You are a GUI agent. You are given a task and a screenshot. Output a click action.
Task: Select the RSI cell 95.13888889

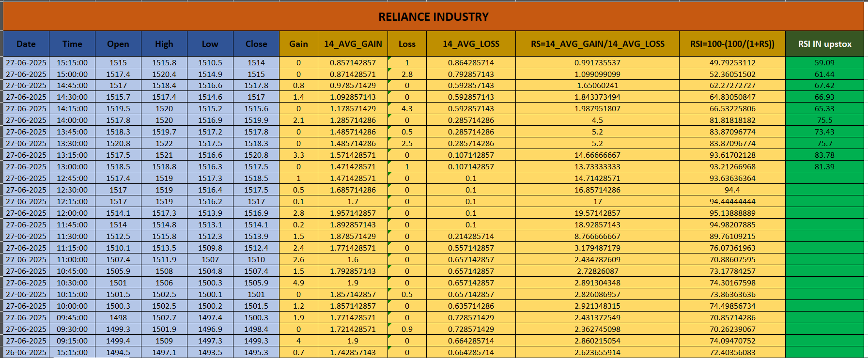[x=732, y=213]
